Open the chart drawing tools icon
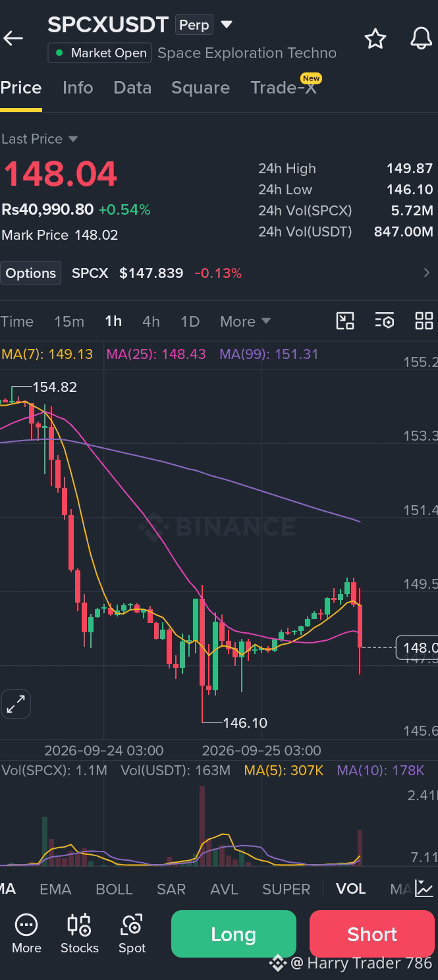This screenshot has width=438, height=980. click(x=345, y=321)
